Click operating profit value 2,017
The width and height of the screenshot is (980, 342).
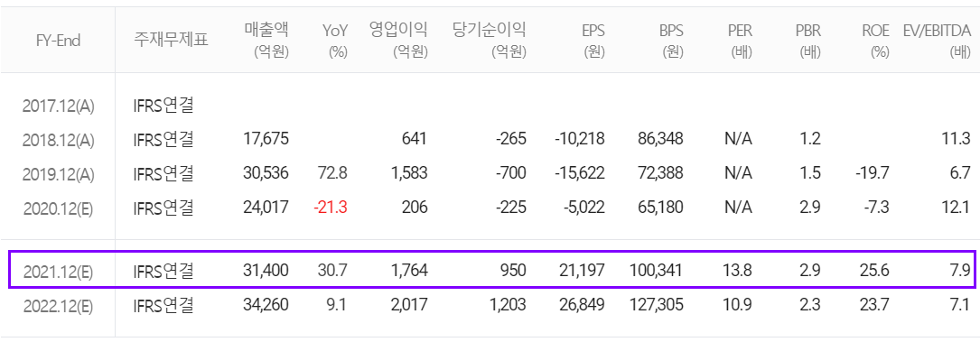(409, 305)
